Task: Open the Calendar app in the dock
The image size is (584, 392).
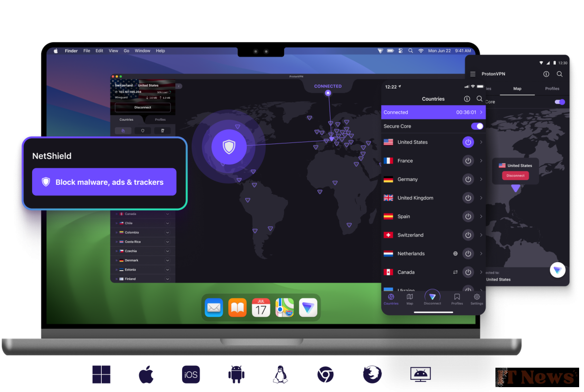Action: click(261, 307)
